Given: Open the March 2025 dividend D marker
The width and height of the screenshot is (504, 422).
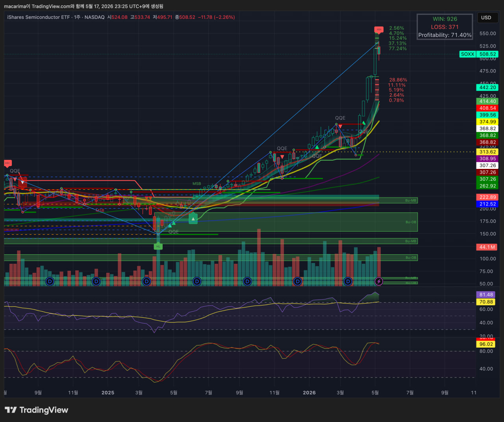Looking at the screenshot, I should 146,281.
